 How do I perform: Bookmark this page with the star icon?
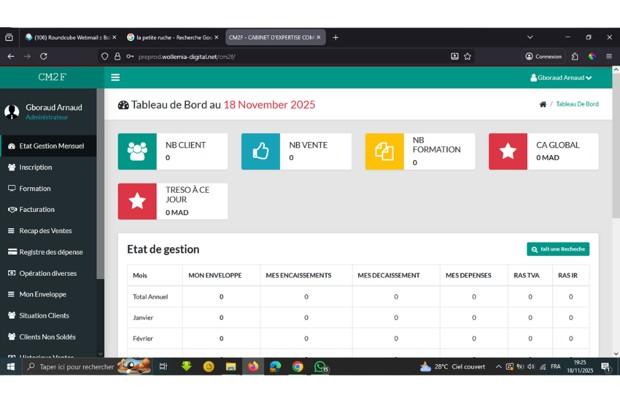tap(468, 56)
